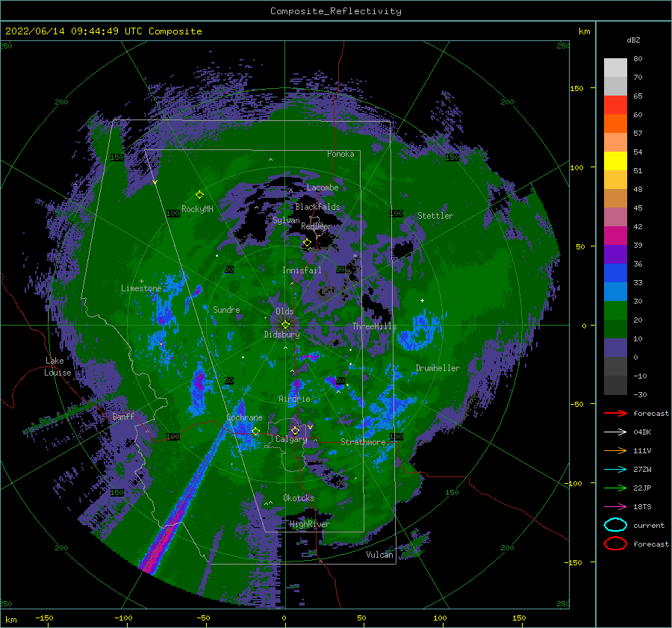Screen dimensions: 672x628
Task: Click the Okotoks label
Action: pos(299,498)
